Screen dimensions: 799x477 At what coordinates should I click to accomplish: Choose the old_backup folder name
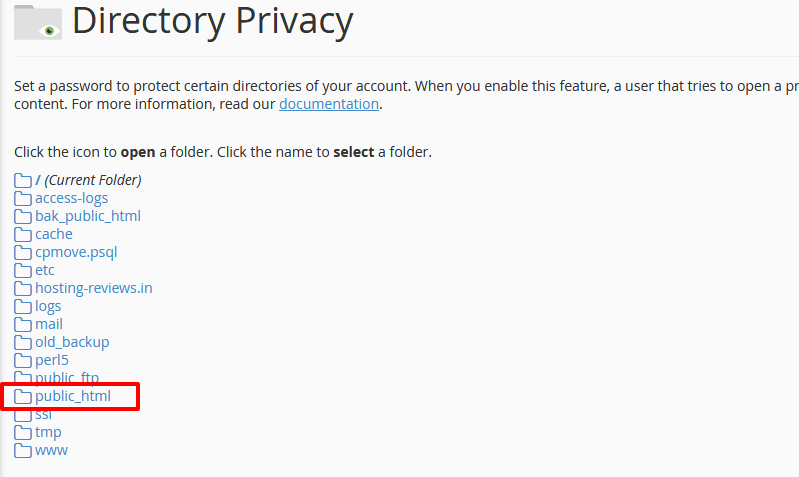72,342
